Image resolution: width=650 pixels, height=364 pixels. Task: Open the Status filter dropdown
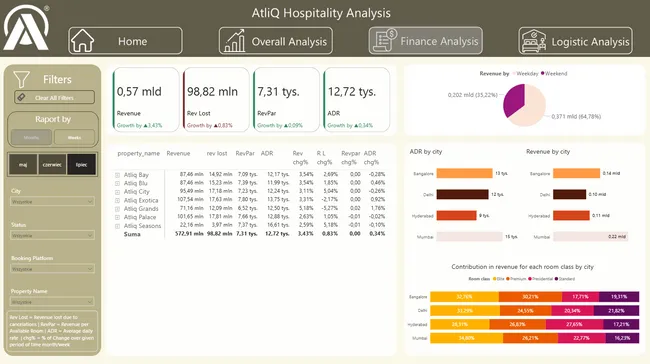52,235
